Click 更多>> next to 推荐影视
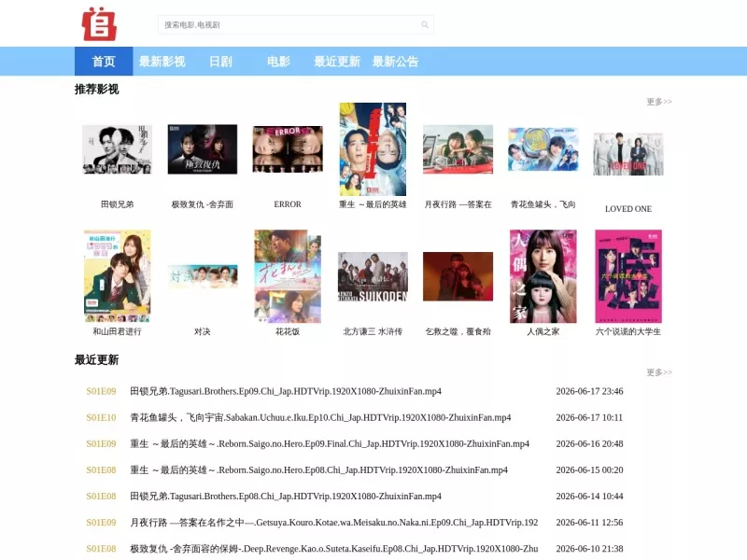Viewport: 747px width, 560px height. 659,102
